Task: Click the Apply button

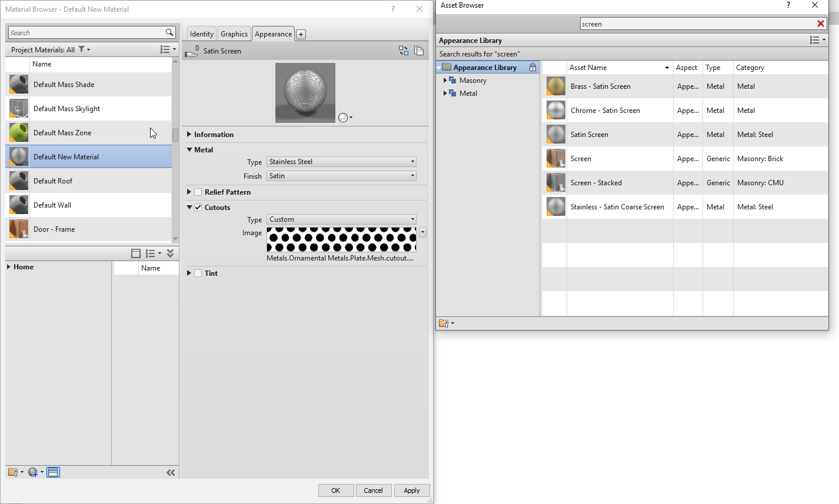Action: pyautogui.click(x=412, y=490)
